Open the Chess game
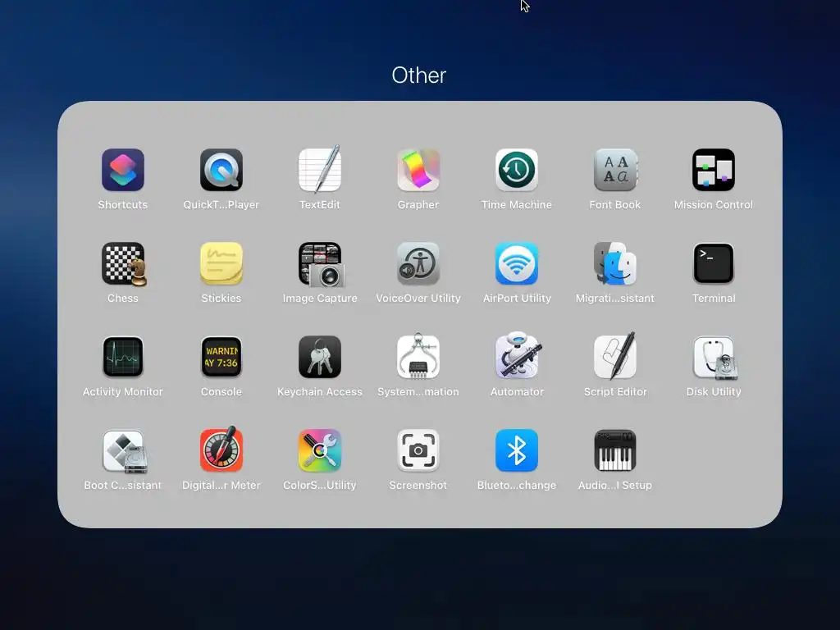Viewport: 840px width, 630px height. point(123,263)
